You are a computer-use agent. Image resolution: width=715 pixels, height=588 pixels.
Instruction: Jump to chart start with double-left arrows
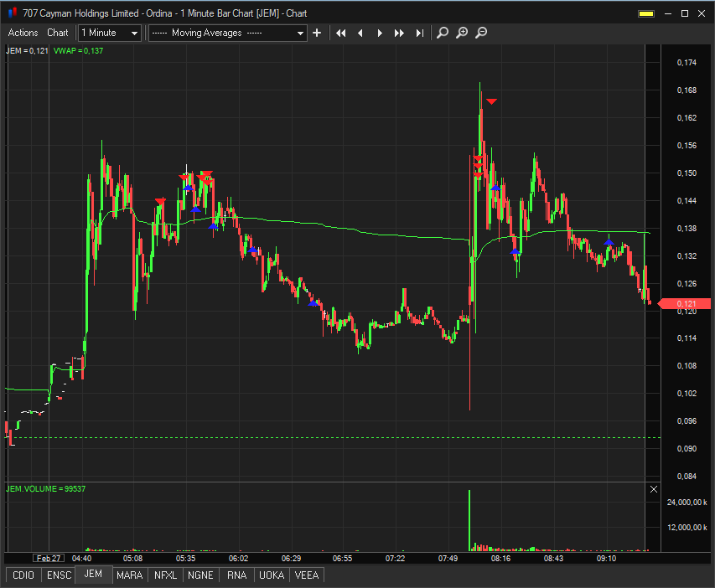tap(340, 33)
